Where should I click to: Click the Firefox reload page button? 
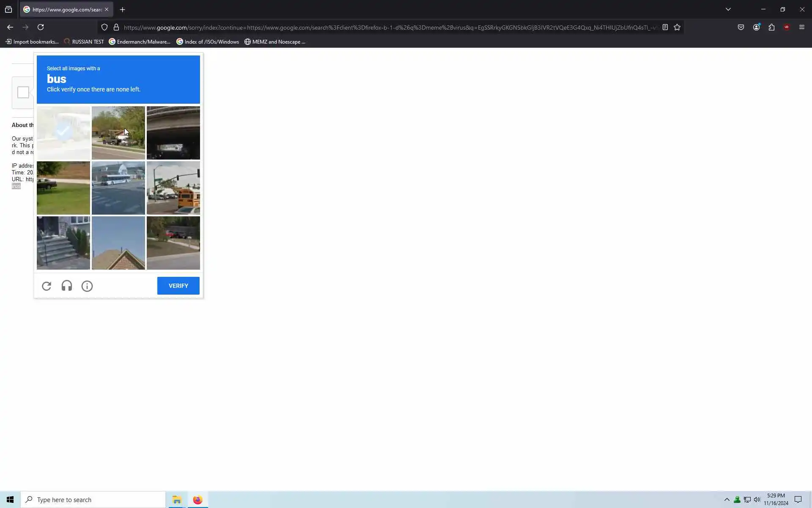(x=41, y=27)
